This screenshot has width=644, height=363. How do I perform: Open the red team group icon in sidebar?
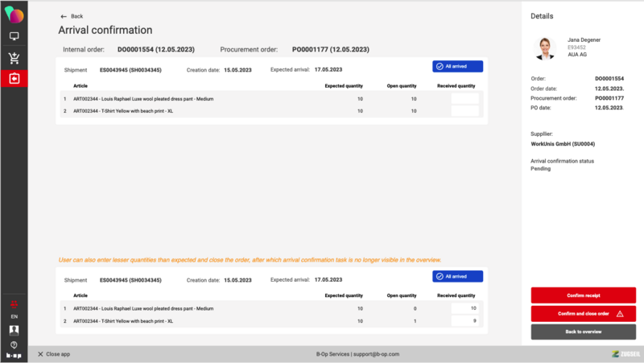(x=14, y=304)
